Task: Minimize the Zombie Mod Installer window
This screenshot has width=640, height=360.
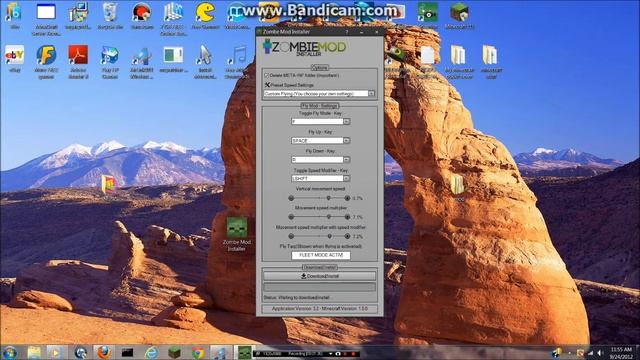Action: (362, 31)
